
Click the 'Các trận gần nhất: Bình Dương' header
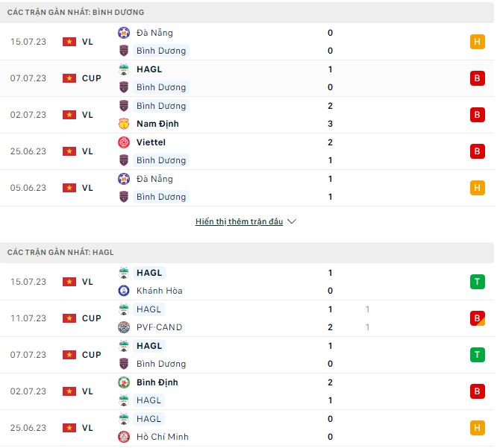[76, 13]
